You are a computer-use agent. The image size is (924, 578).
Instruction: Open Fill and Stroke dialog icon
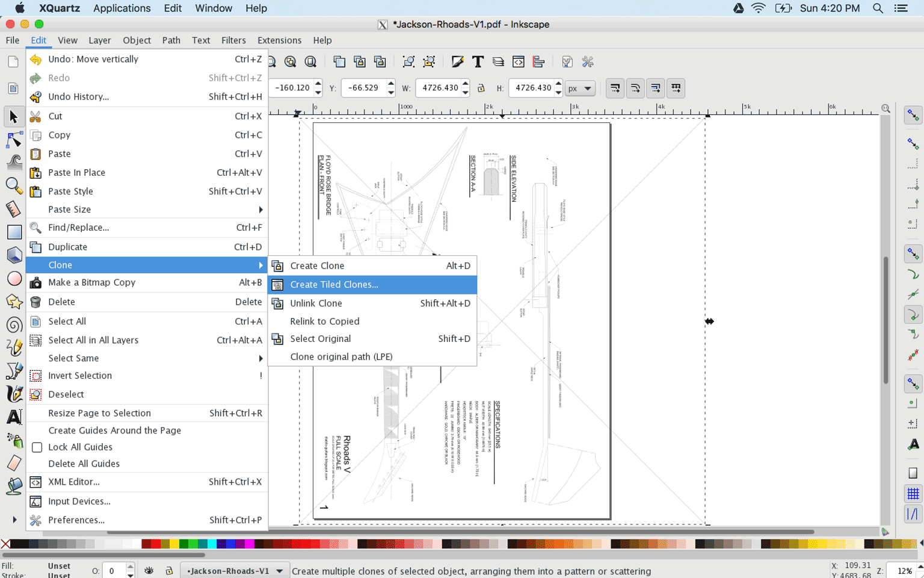click(457, 61)
